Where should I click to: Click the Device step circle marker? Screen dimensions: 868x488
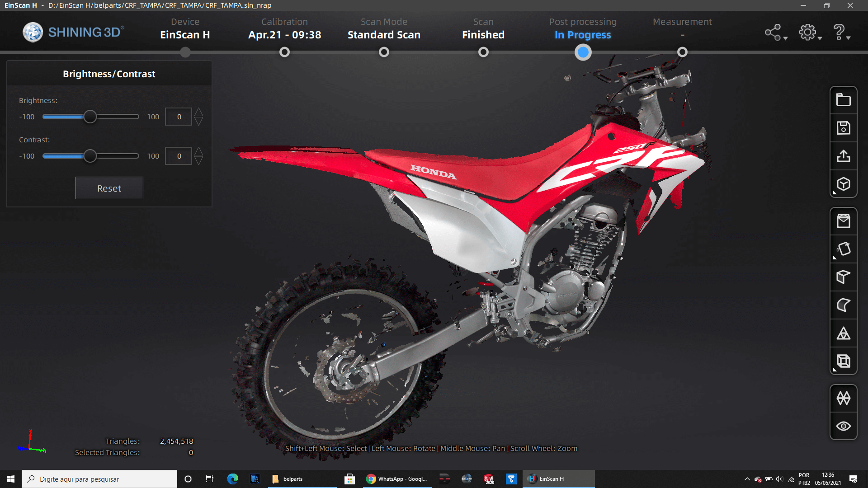click(x=185, y=52)
